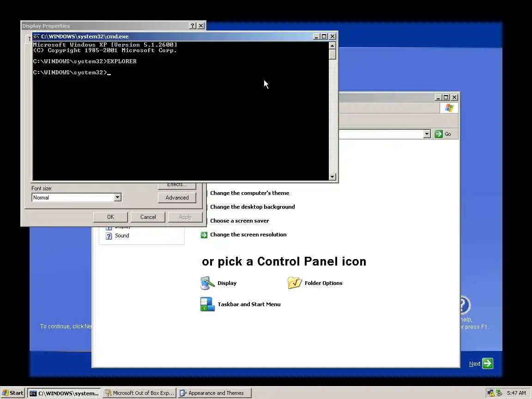532x399 pixels.
Task: Click the second system tray icon
Action: click(x=499, y=393)
